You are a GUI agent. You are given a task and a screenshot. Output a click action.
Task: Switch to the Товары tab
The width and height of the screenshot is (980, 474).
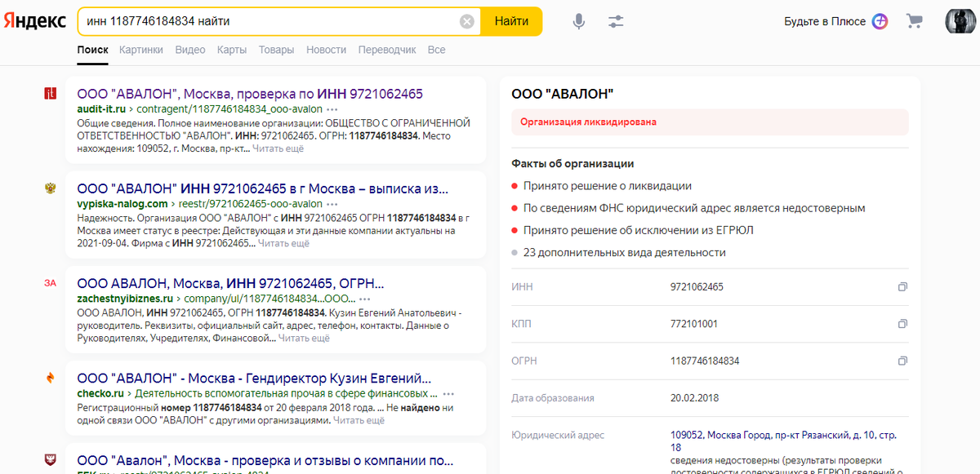point(276,50)
